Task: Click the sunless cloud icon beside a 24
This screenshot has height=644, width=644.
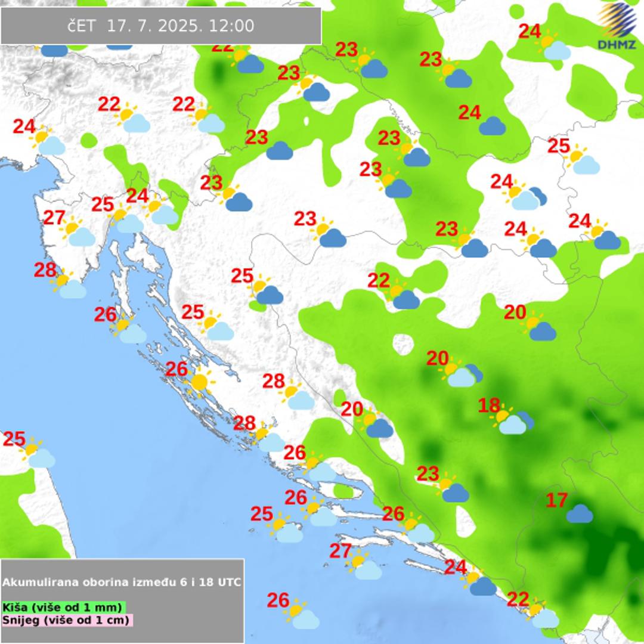Action: pyautogui.click(x=492, y=126)
